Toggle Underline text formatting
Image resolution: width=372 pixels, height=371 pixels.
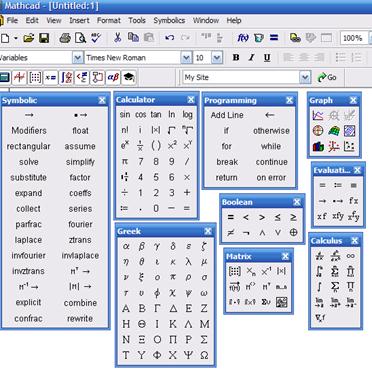(267, 58)
